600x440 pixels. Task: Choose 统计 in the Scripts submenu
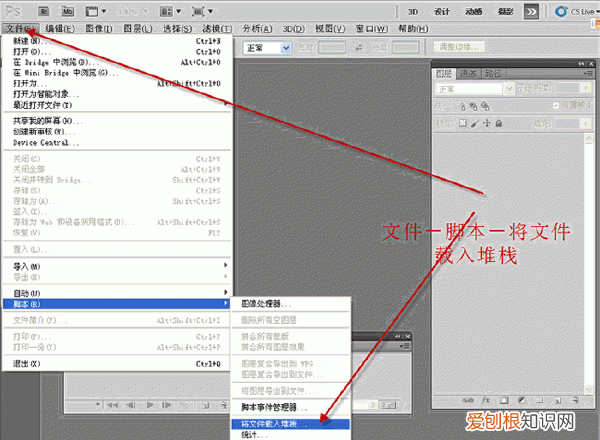pos(291,435)
